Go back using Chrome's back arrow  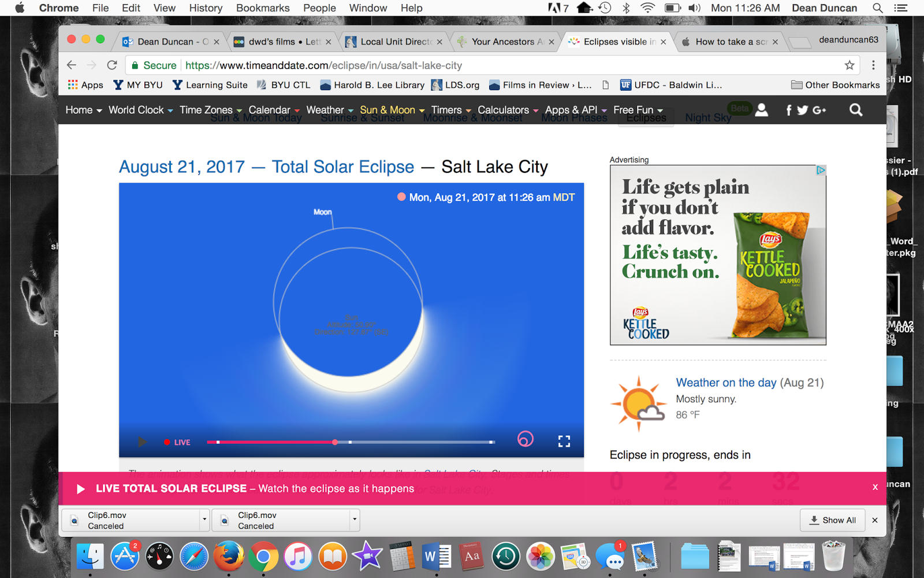click(72, 65)
